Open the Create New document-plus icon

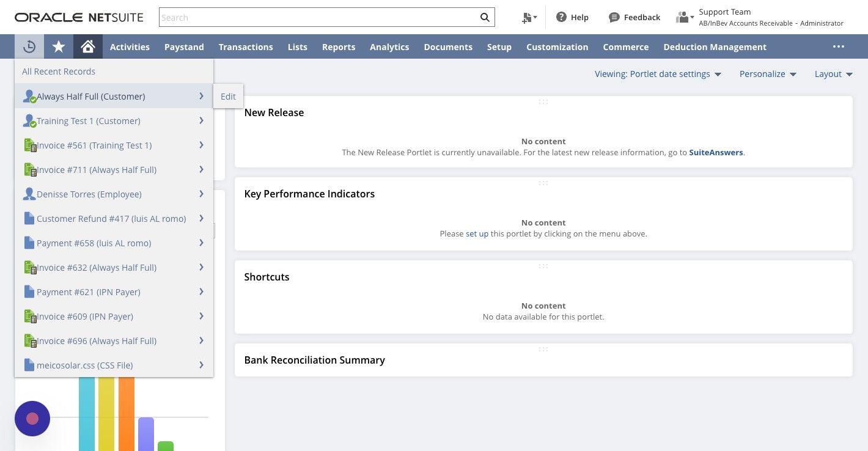(529, 18)
